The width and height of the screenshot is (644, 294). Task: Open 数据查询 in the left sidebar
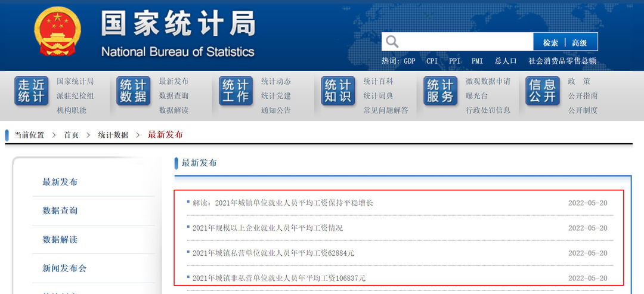60,211
